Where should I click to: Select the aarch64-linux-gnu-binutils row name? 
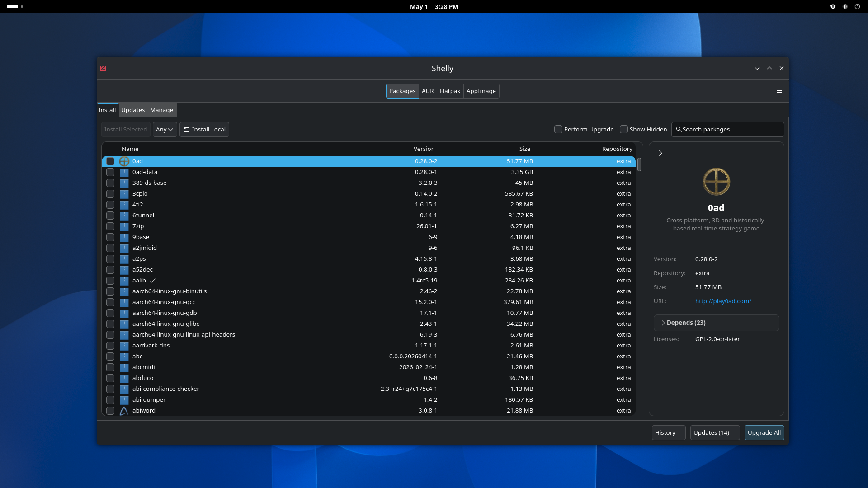click(170, 291)
